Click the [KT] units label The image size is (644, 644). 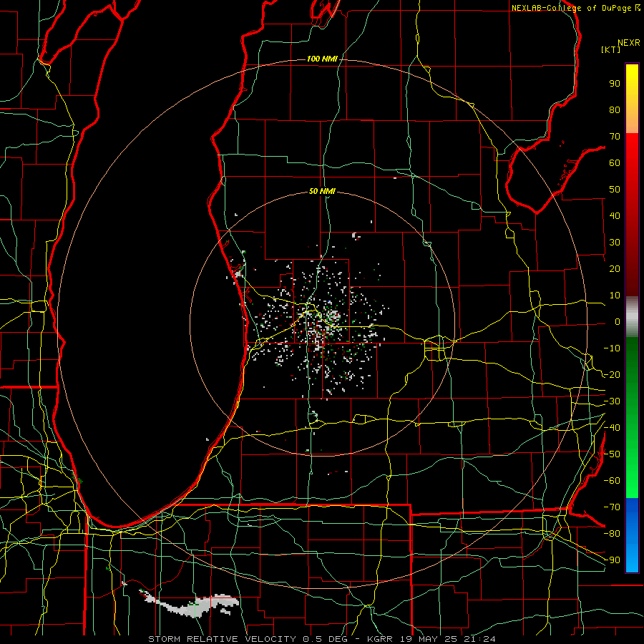[x=611, y=49]
